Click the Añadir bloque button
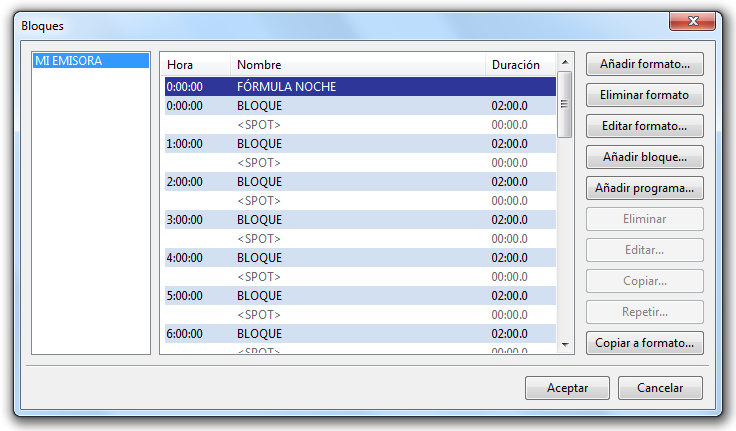Screen dimensions: 736x431 pyautogui.click(x=644, y=157)
